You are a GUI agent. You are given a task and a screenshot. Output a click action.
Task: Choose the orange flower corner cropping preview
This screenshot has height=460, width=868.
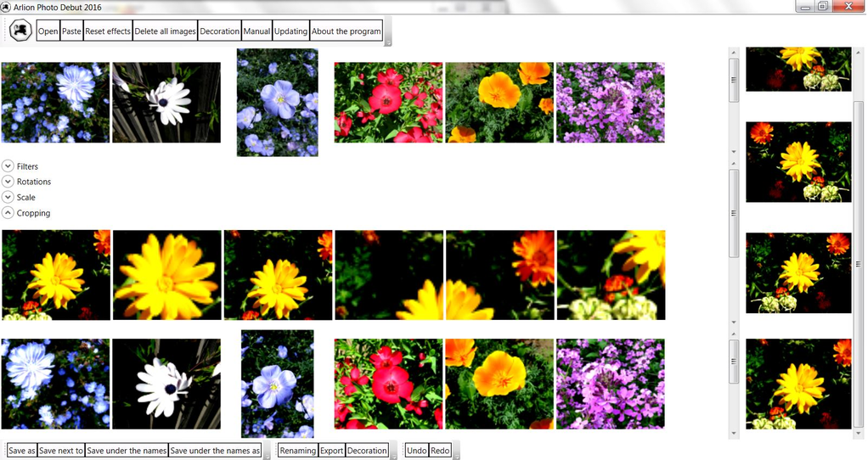point(500,275)
